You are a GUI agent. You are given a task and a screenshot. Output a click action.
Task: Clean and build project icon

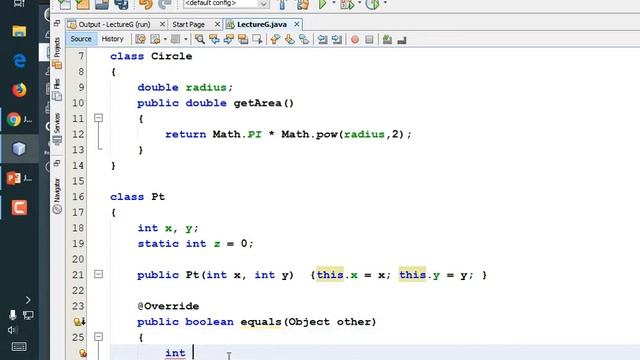302,4
